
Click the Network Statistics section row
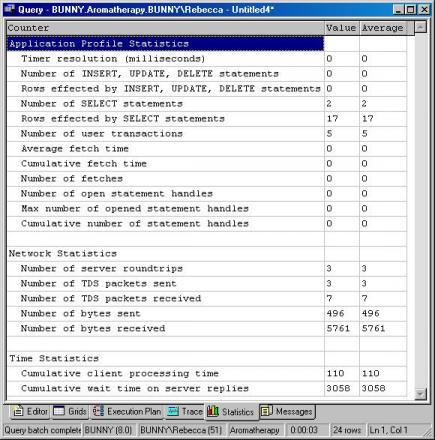[207, 253]
